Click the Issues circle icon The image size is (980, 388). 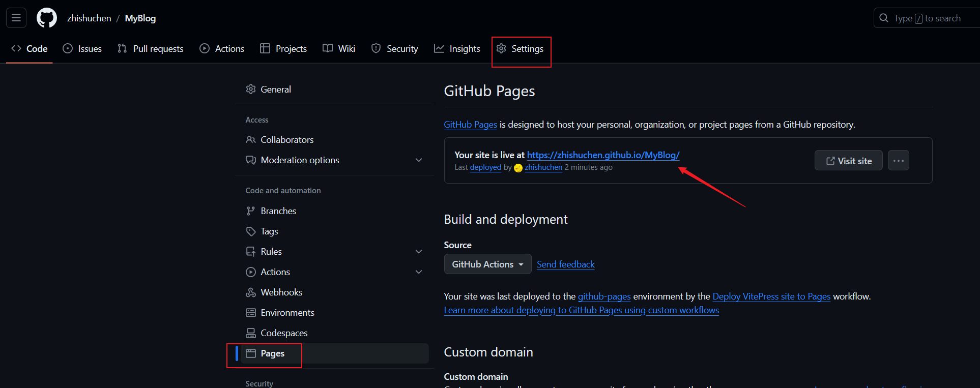(x=68, y=48)
